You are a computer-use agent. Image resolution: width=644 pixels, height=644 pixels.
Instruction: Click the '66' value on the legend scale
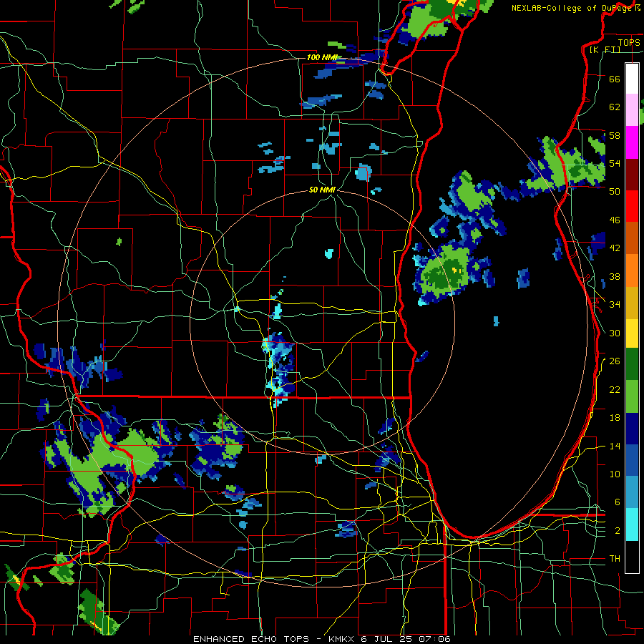pyautogui.click(x=615, y=79)
